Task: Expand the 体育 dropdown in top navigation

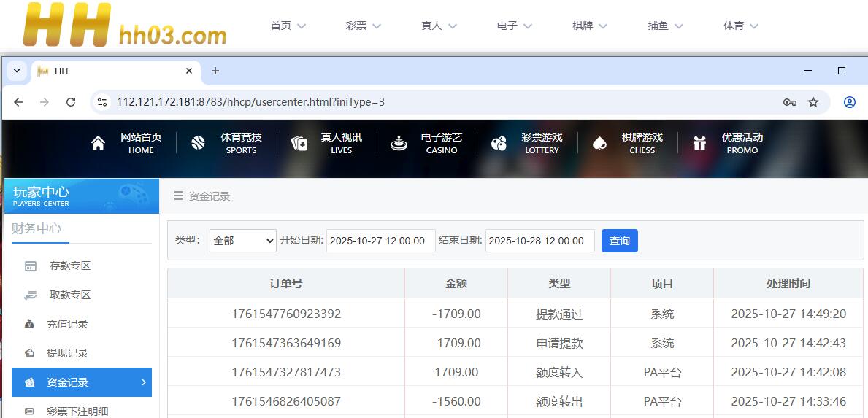Action: click(740, 26)
